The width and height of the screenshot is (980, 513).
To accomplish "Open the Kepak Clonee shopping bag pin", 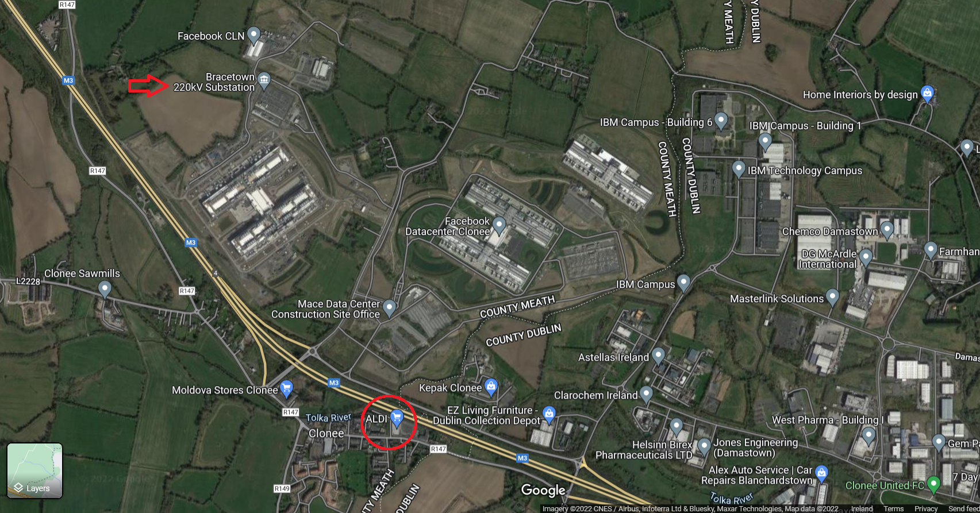I will coord(491,387).
